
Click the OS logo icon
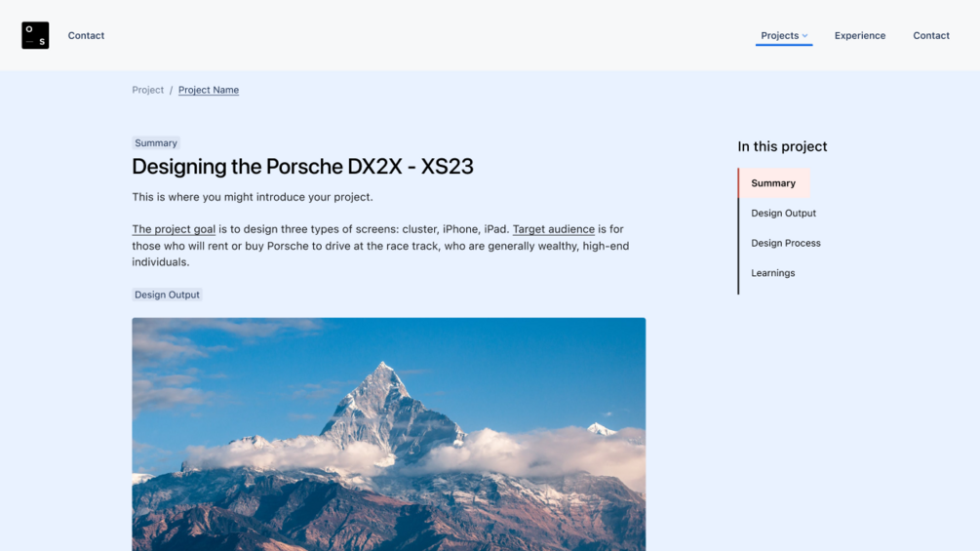pos(35,36)
